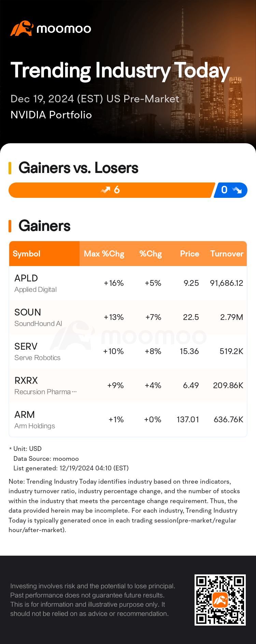256x644 pixels.
Task: Open the APLD Applied Digital row
Action: coord(128,283)
